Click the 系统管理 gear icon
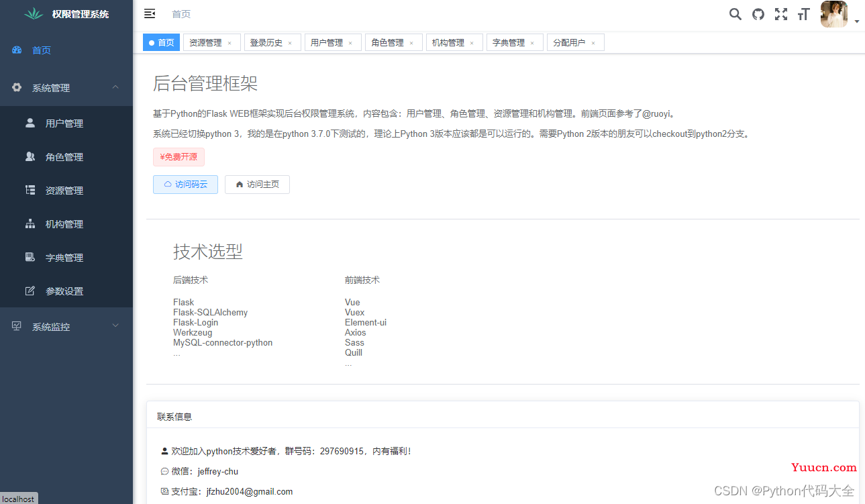 point(17,87)
